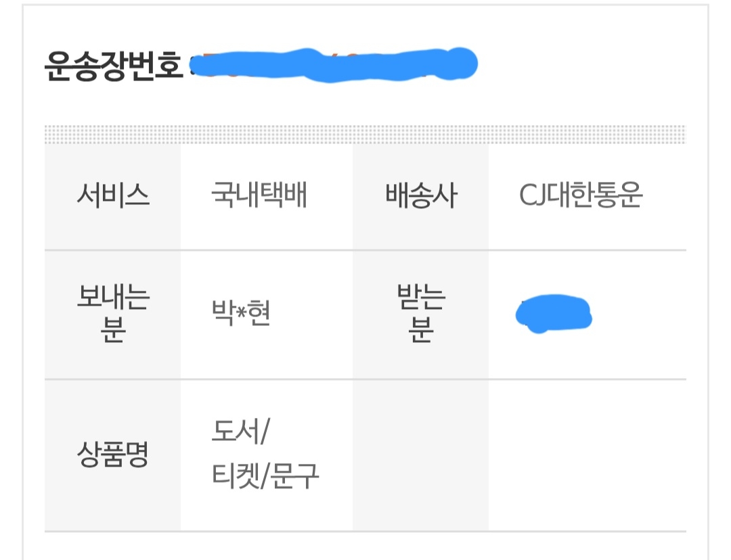Select the sender name 박*현
Screen dimensions: 731x560
point(240,314)
